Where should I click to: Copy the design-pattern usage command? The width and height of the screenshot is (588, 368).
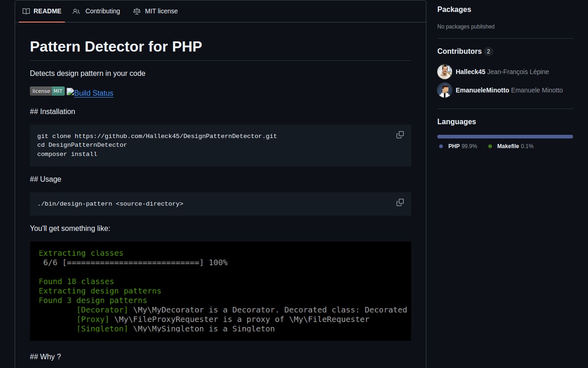[x=400, y=202]
